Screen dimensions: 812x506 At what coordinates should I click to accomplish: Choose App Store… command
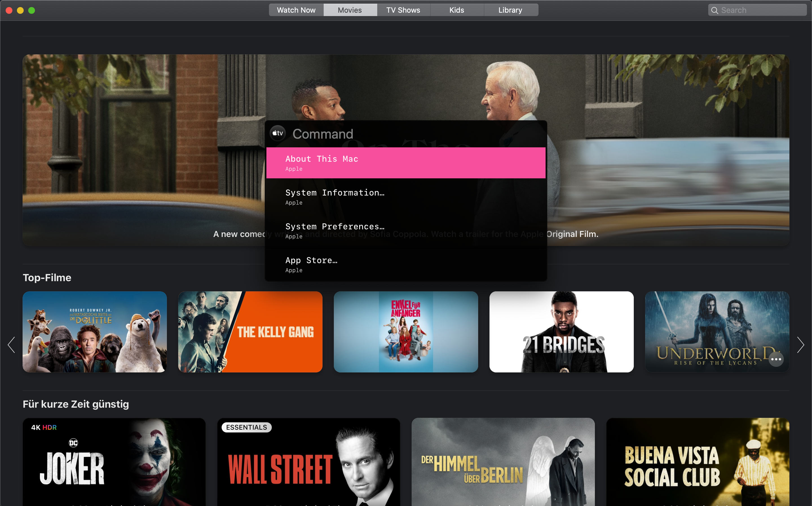click(406, 264)
